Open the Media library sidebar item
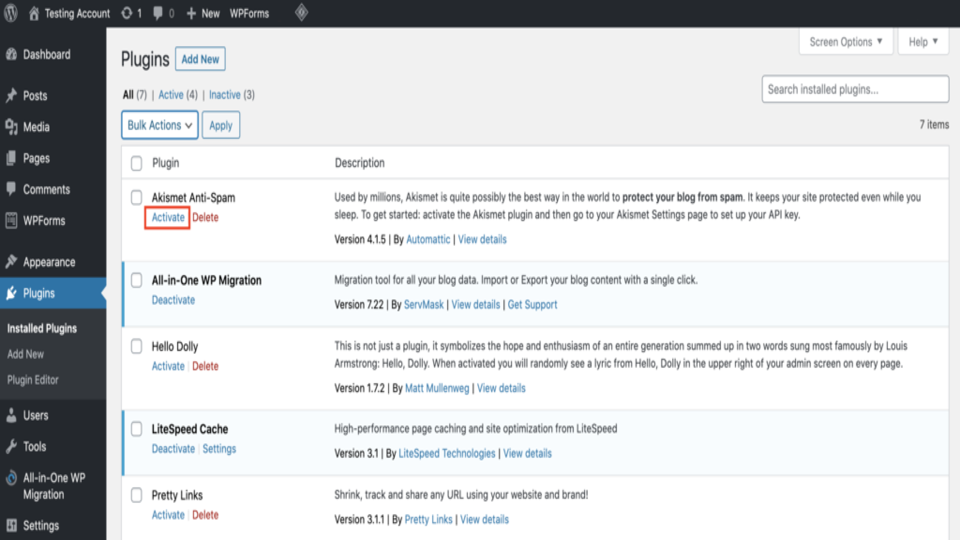Screen dimensions: 960x540 (36, 127)
